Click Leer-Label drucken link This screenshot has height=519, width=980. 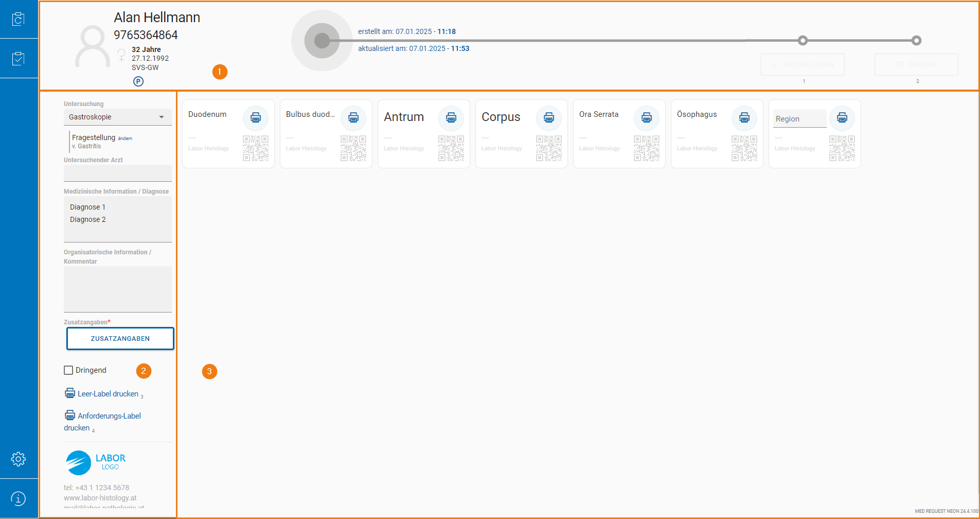[108, 394]
